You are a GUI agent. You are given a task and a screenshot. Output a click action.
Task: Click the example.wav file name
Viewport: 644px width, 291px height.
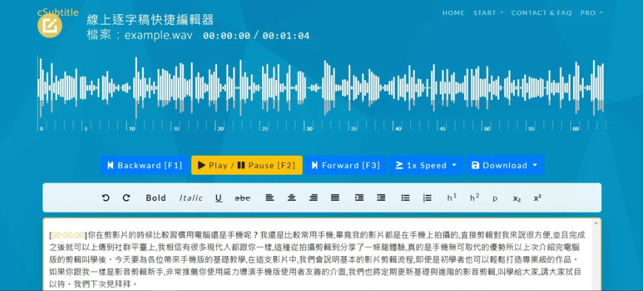pyautogui.click(x=158, y=36)
